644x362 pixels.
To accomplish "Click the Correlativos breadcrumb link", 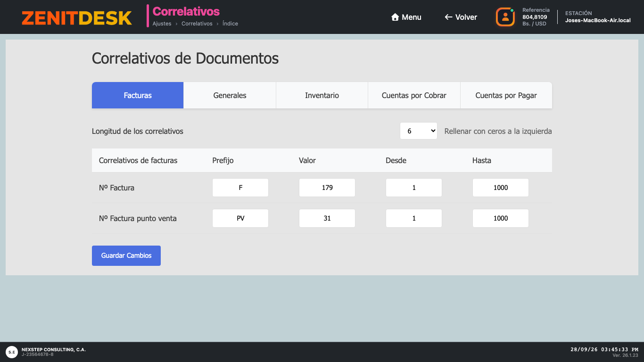I will [197, 24].
